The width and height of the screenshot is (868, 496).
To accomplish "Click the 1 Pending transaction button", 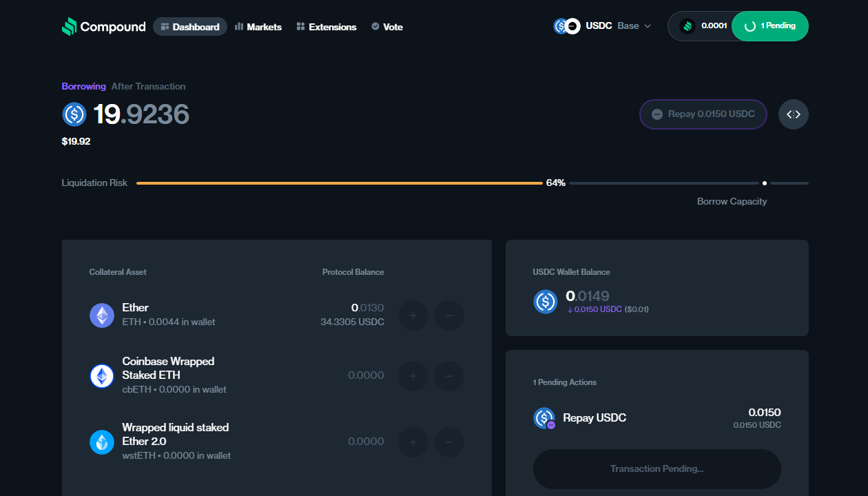I will 770,26.
